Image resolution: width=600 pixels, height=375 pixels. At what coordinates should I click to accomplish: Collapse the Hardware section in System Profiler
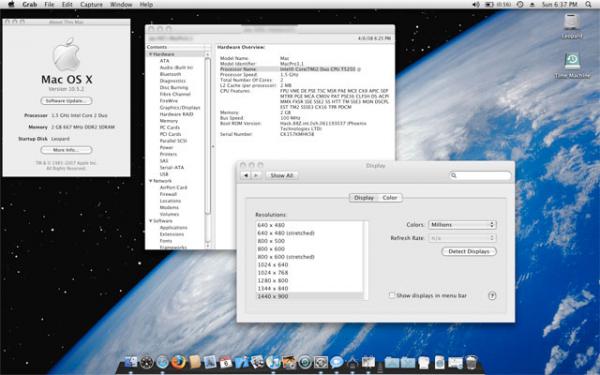(x=151, y=54)
